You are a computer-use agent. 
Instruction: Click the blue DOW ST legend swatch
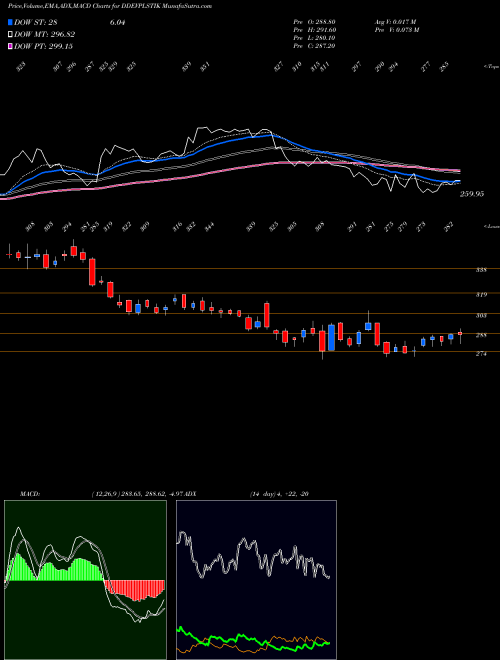coord(10,23)
